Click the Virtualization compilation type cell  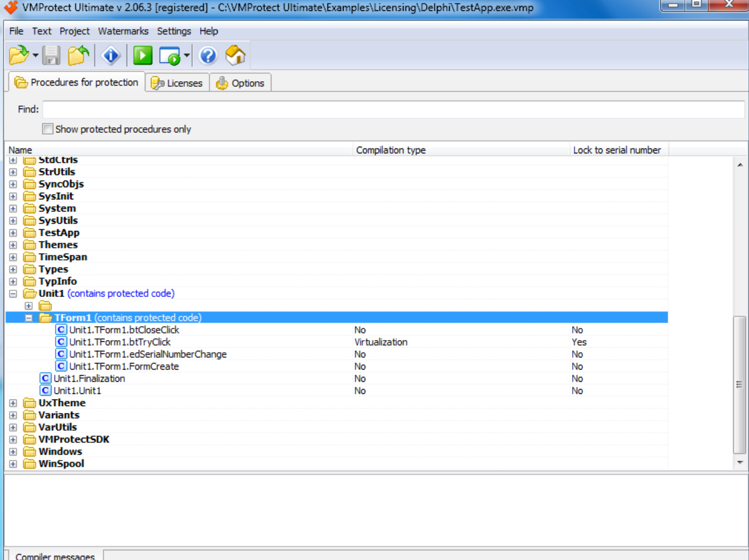pos(381,342)
